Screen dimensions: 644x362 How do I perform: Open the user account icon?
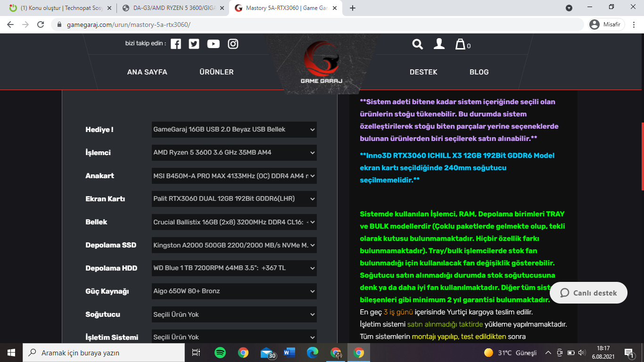pos(439,44)
